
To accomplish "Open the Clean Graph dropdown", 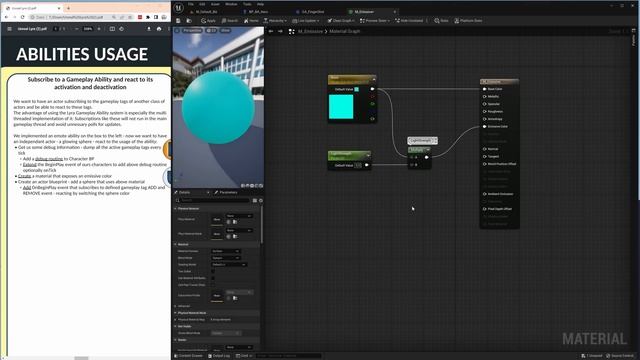I will 341,20.
